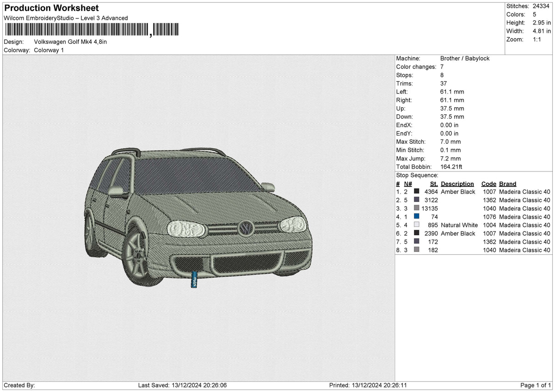Click the Width value '4.81 in'

click(x=542, y=31)
